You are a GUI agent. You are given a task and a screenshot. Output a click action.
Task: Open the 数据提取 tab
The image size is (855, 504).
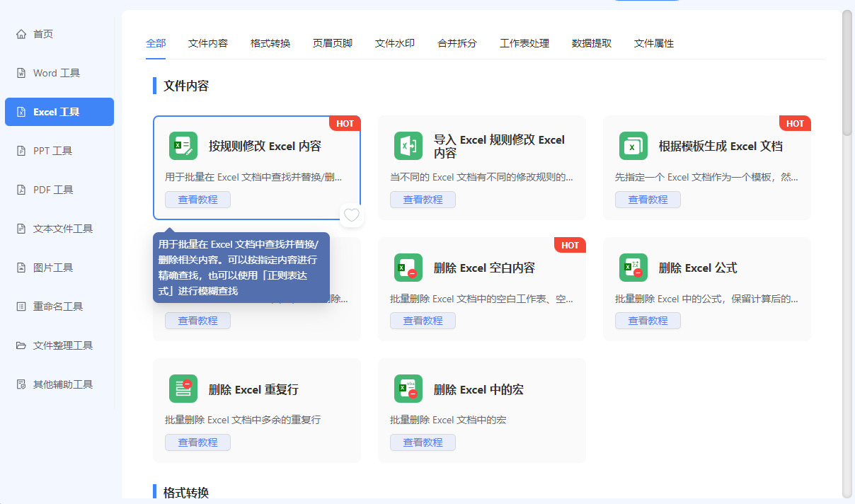592,43
